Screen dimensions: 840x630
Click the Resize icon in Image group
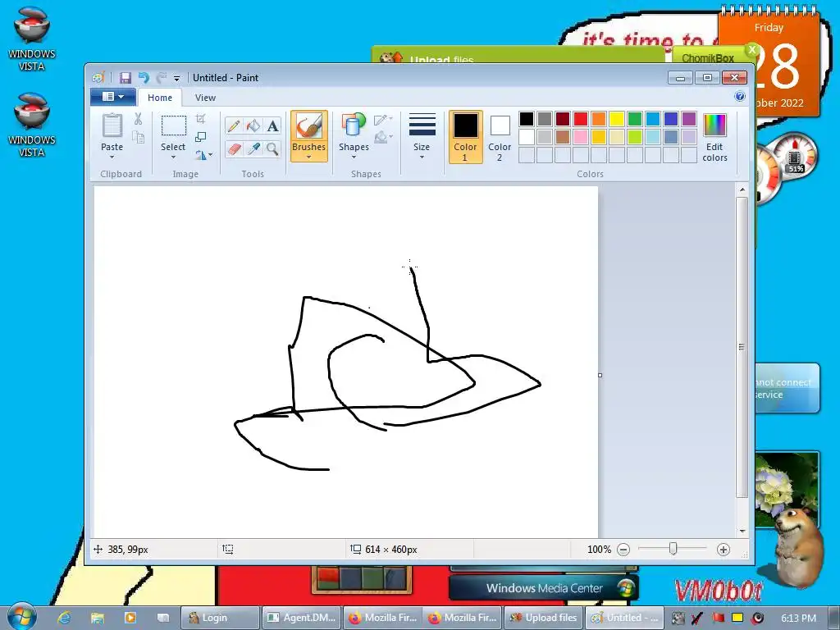coord(200,137)
